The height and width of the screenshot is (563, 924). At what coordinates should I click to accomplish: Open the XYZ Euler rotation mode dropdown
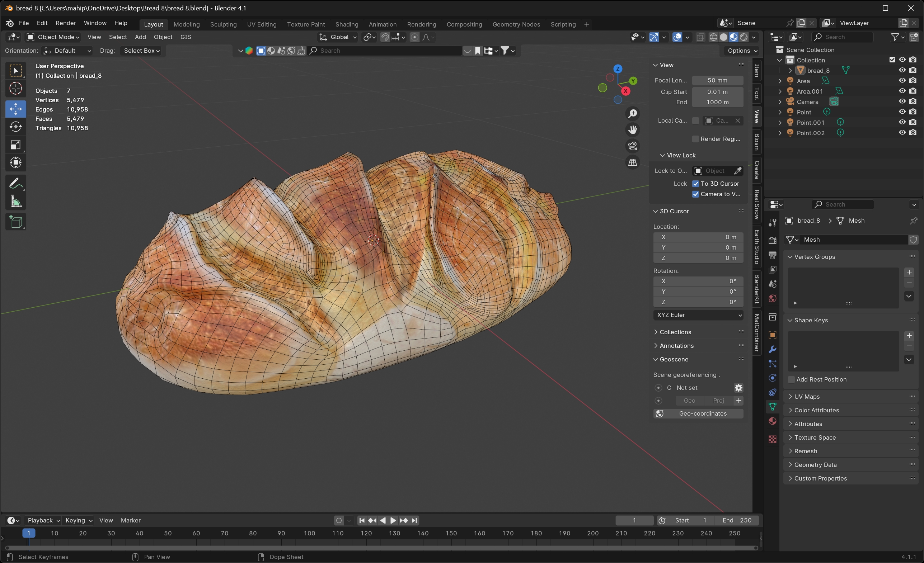click(698, 315)
